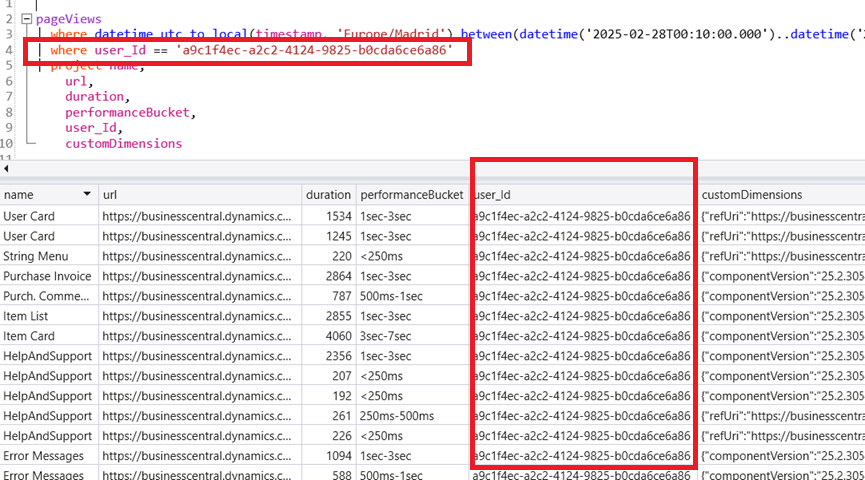
Task: Click the Purch. Comme... name cell
Action: tap(47, 296)
